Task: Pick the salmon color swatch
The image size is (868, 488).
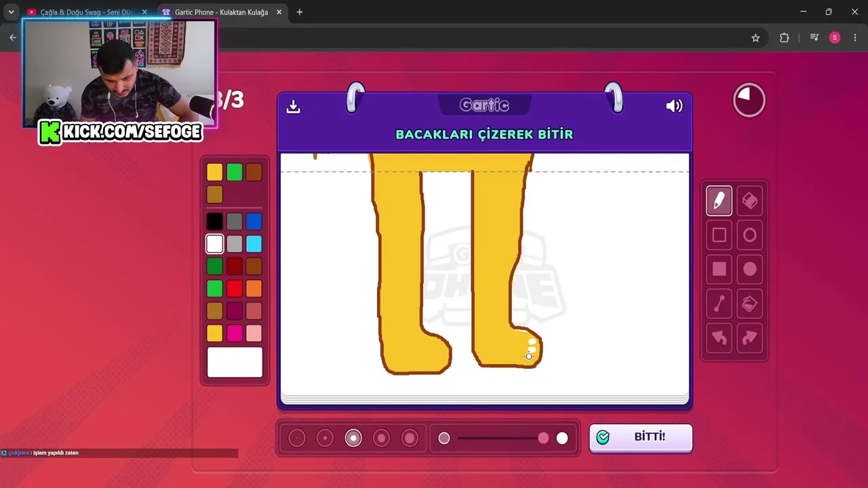Action: click(254, 311)
